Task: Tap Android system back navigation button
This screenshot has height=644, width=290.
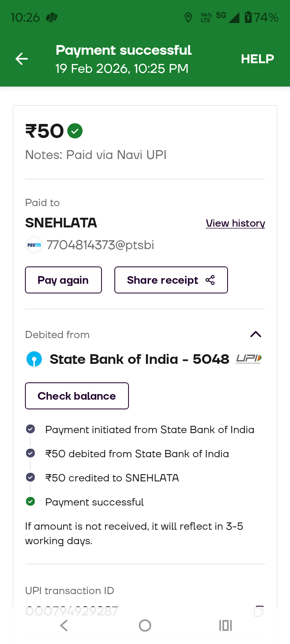Action: [x=64, y=625]
